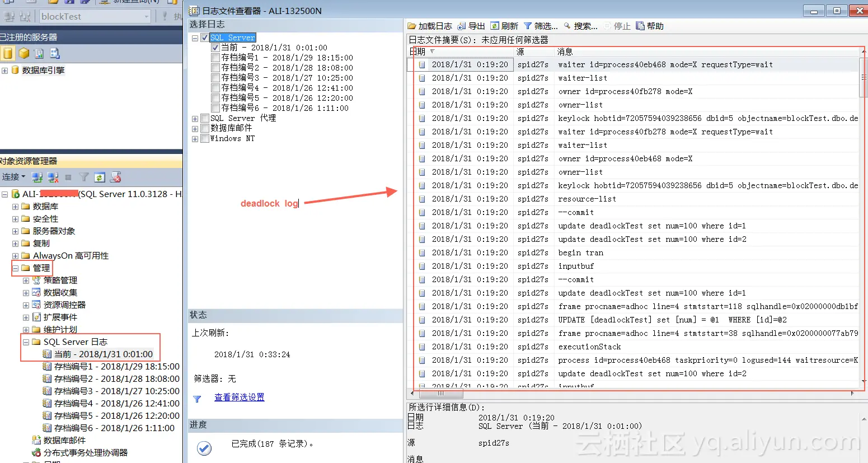Expand the 数据库引擎 node in Registered Servers
The width and height of the screenshot is (868, 463).
(4, 71)
